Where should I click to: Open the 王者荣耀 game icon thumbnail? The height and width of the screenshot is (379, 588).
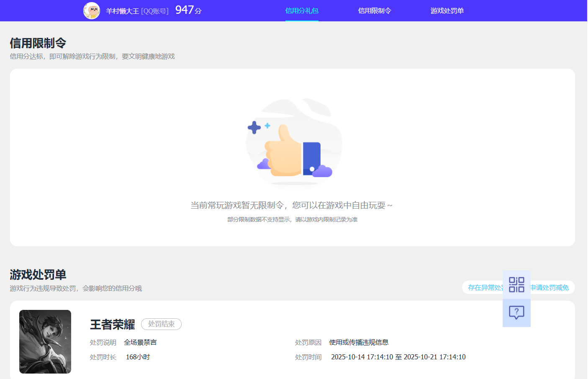pyautogui.click(x=45, y=342)
